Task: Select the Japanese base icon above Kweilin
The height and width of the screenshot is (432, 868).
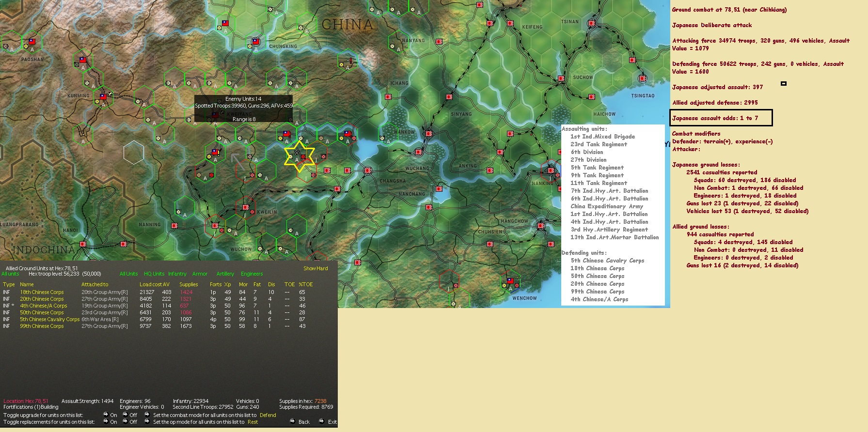Action: 245,207
